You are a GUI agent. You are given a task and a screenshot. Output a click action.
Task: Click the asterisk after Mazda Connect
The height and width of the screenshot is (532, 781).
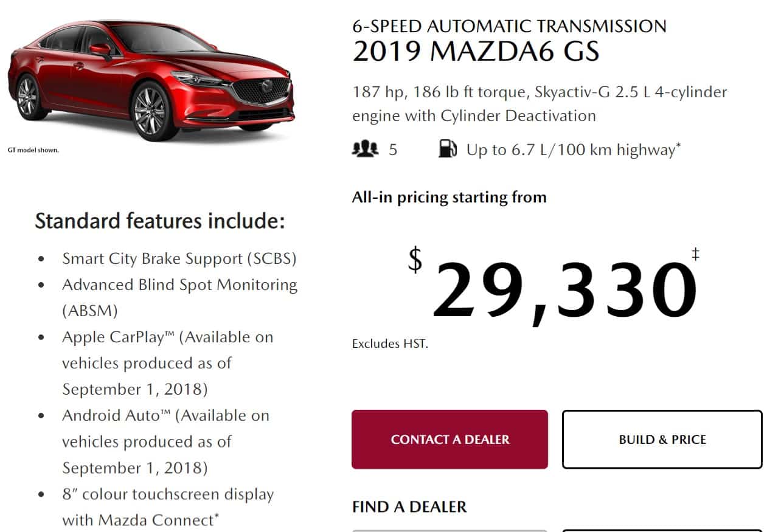(215, 517)
